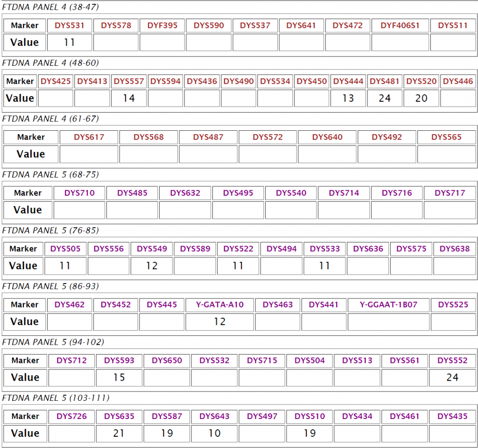This screenshot has height=448, width=478.
Task: Select the value 24 under DYS552
Action: 452,377
